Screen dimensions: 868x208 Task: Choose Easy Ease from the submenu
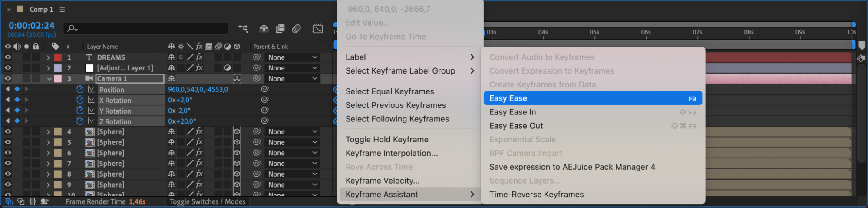click(x=593, y=98)
